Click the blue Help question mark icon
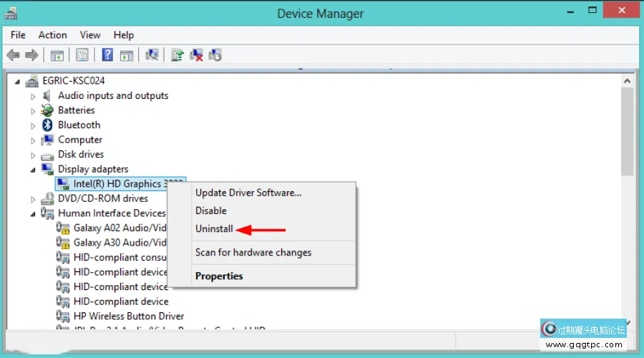This screenshot has width=644, height=358. [x=107, y=55]
